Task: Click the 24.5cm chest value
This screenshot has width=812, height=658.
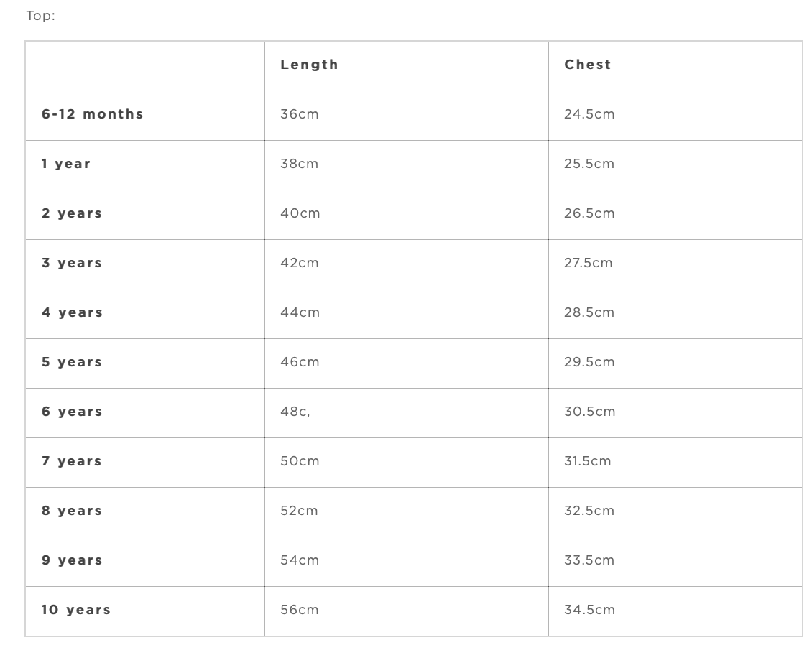Action: [589, 114]
